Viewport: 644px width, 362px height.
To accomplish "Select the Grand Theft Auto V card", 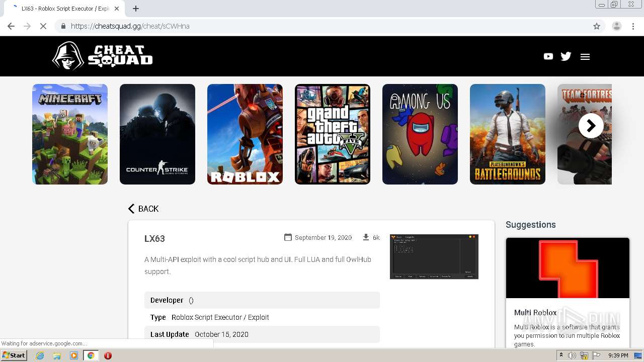I will click(x=333, y=134).
